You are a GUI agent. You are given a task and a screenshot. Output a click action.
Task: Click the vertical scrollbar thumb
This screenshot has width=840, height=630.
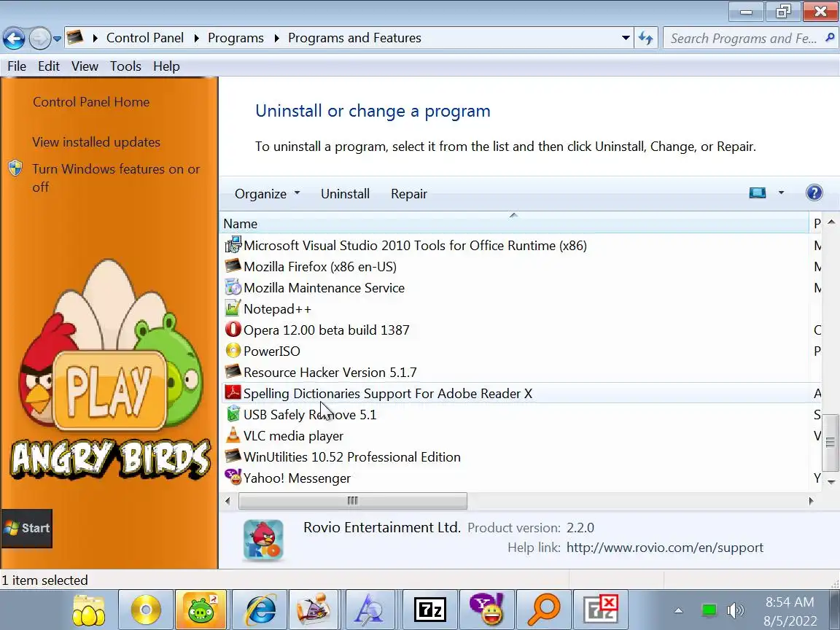pyautogui.click(x=831, y=443)
